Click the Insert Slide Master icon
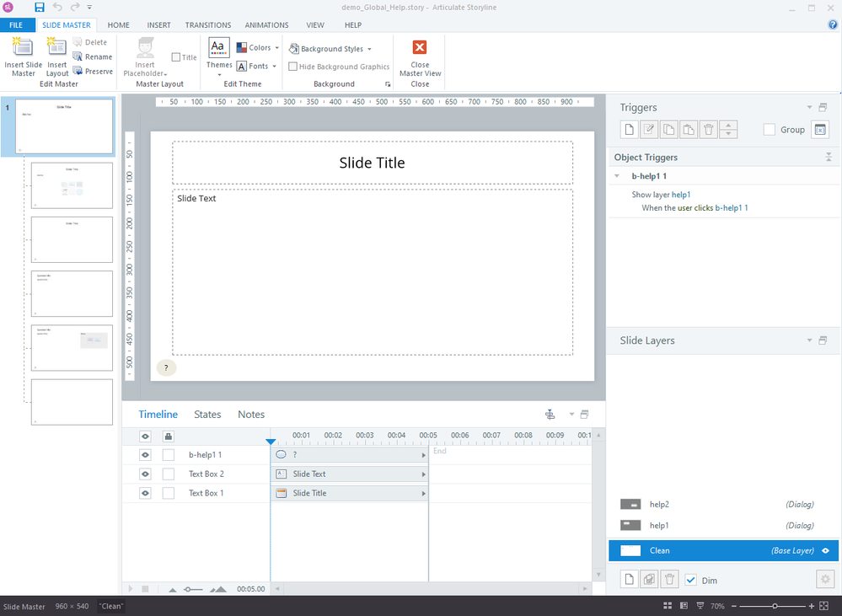The height and width of the screenshot is (616, 842). (x=23, y=49)
